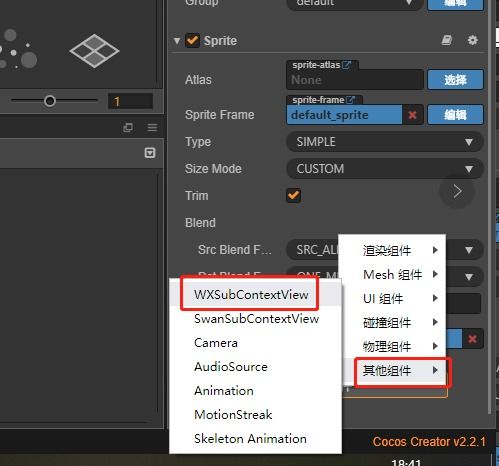Click the Cocos Creator v2.2.1 version label
This screenshot has height=466, width=499.
pyautogui.click(x=429, y=442)
